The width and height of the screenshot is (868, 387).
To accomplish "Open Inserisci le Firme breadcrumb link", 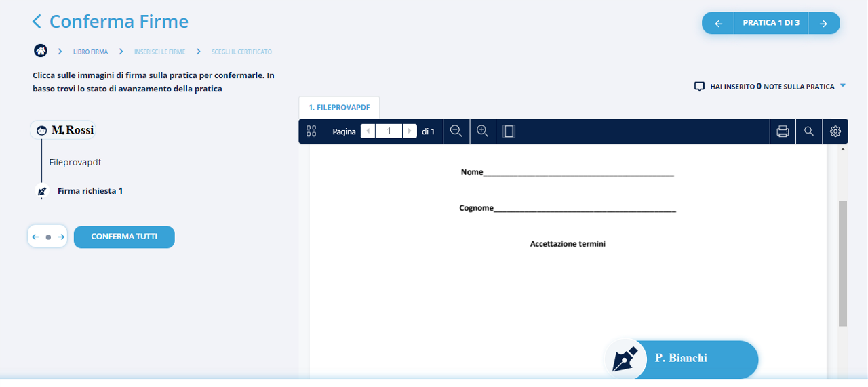I will pyautogui.click(x=159, y=52).
